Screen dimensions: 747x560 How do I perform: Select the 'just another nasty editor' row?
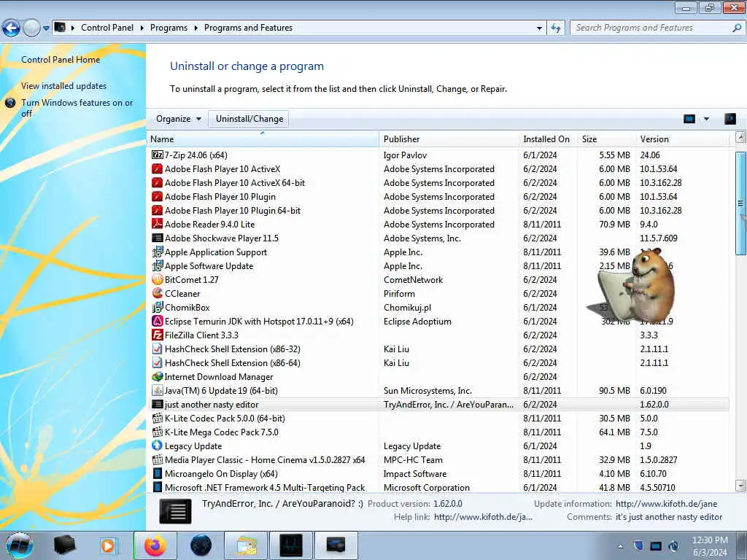(438, 404)
